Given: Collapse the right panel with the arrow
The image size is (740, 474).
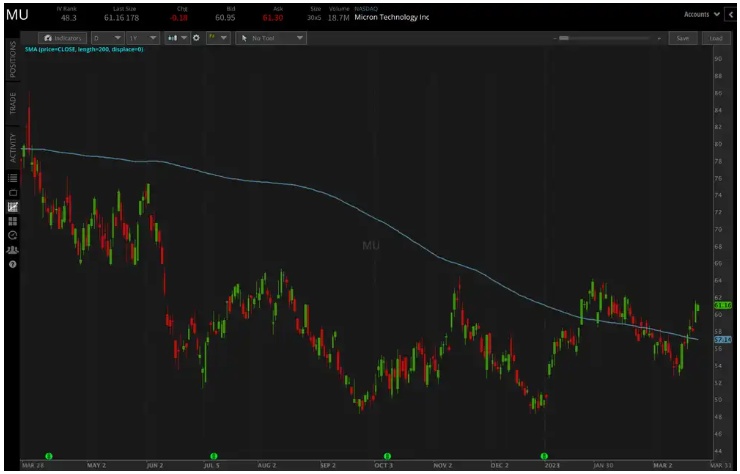Looking at the screenshot, I should [730, 14].
